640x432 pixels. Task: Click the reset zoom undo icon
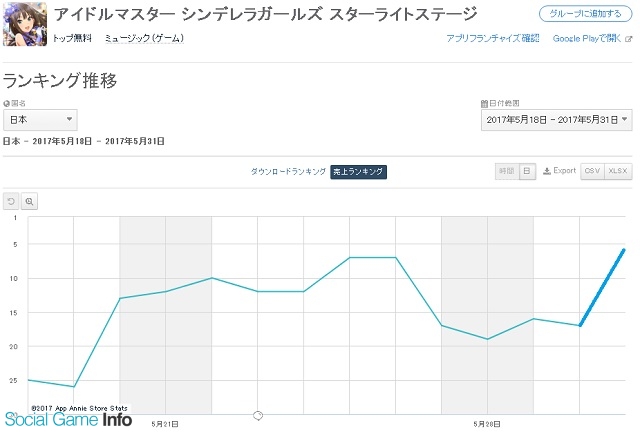[11, 201]
